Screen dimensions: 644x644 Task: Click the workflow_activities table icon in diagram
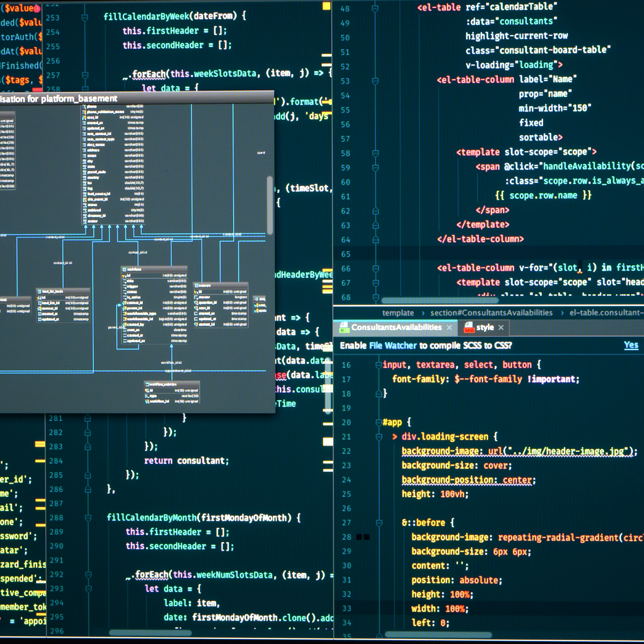click(x=147, y=384)
